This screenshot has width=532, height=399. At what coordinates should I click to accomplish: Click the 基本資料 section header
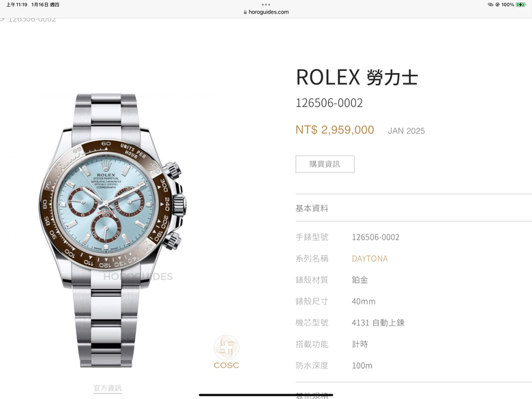pyautogui.click(x=312, y=208)
